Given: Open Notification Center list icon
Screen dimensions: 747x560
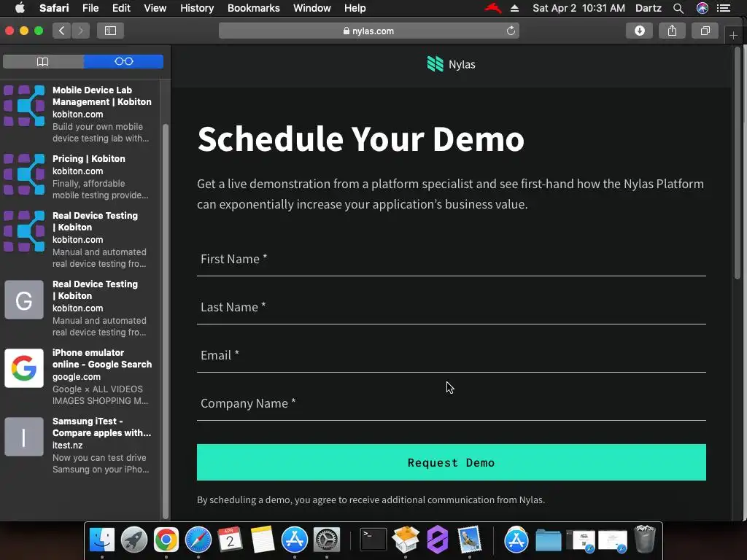Looking at the screenshot, I should [x=724, y=8].
